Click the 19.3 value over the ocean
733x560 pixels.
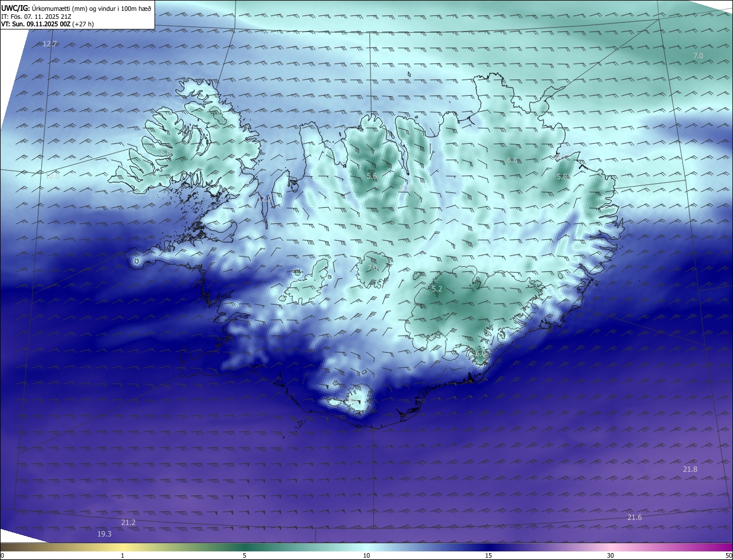pyautogui.click(x=104, y=534)
